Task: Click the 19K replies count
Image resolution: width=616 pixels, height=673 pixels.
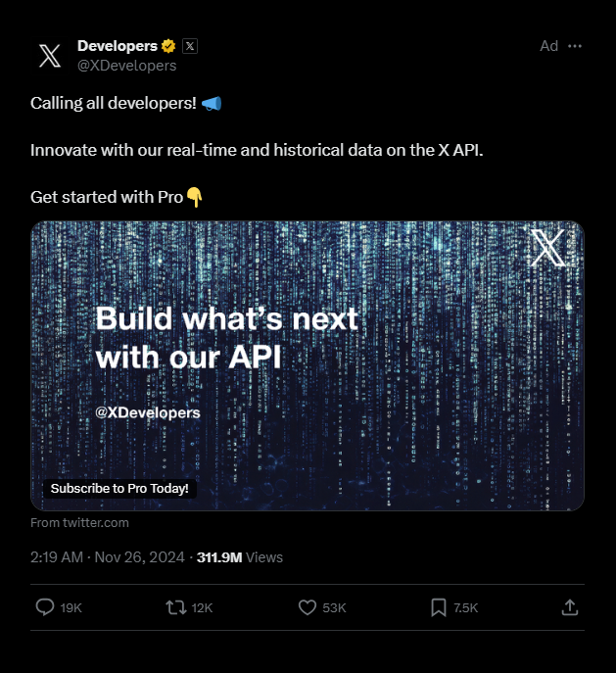Action: [71, 607]
